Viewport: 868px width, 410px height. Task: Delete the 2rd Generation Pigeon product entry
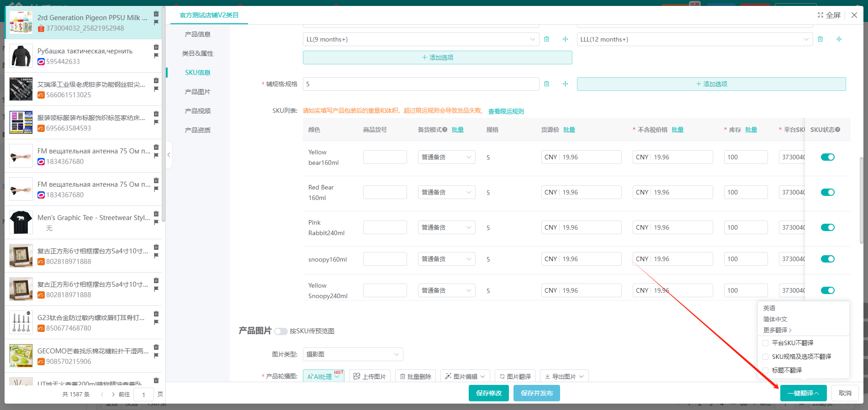click(x=156, y=14)
